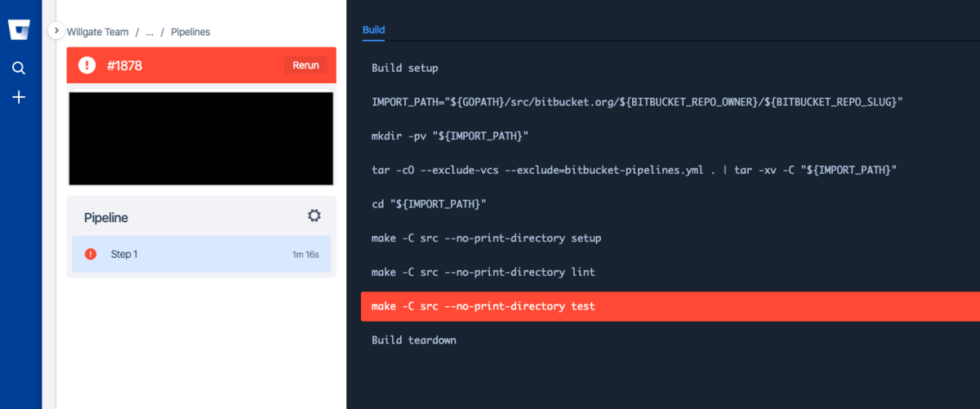Viewport: 980px width, 409px height.
Task: Click the Pipeline section heading
Action: (106, 218)
